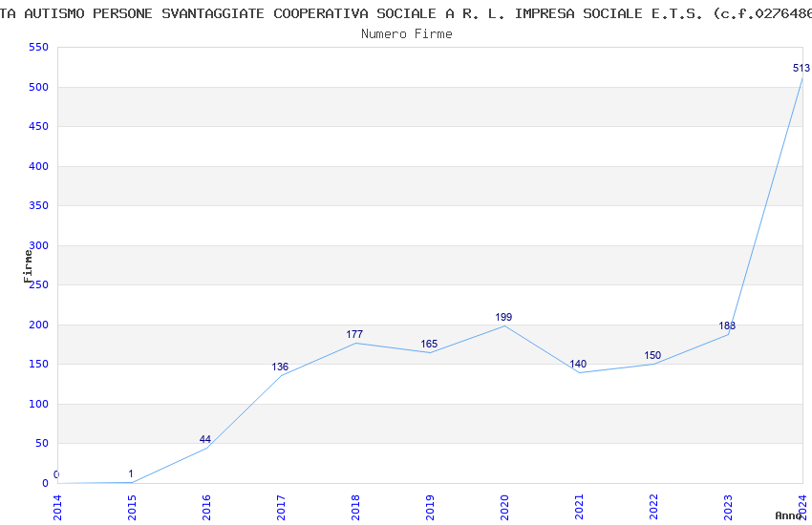Click the 350 y-axis tick label

[39, 205]
